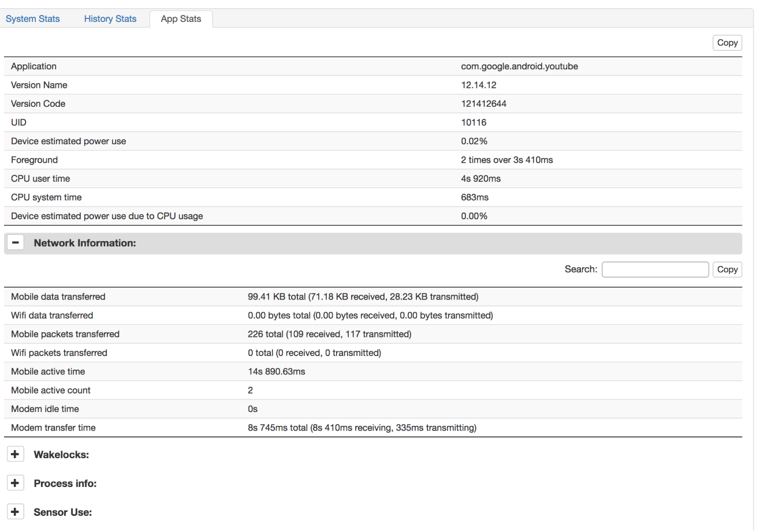The height and width of the screenshot is (532, 775).
Task: Click the com.google.android.youtube application value
Action: [x=519, y=66]
